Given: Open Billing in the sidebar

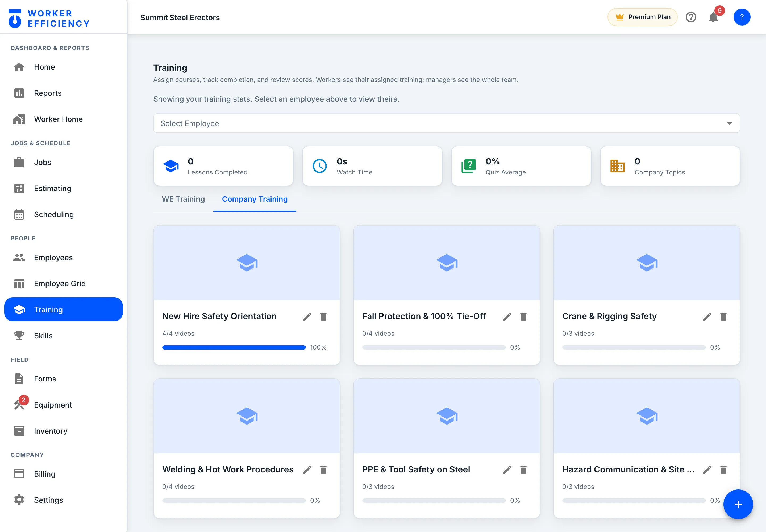Looking at the screenshot, I should tap(63, 474).
